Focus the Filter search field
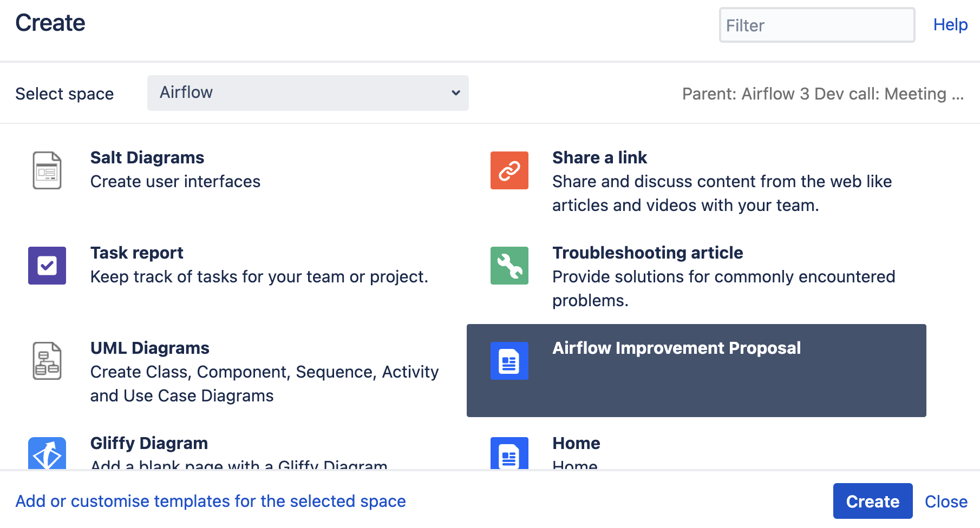Viewport: 980px width, 528px height. [817, 25]
